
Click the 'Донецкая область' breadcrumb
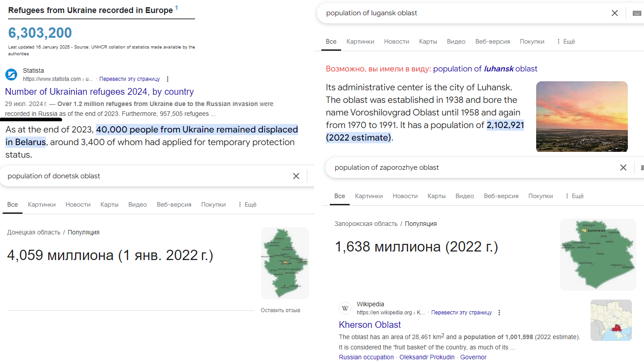click(34, 232)
